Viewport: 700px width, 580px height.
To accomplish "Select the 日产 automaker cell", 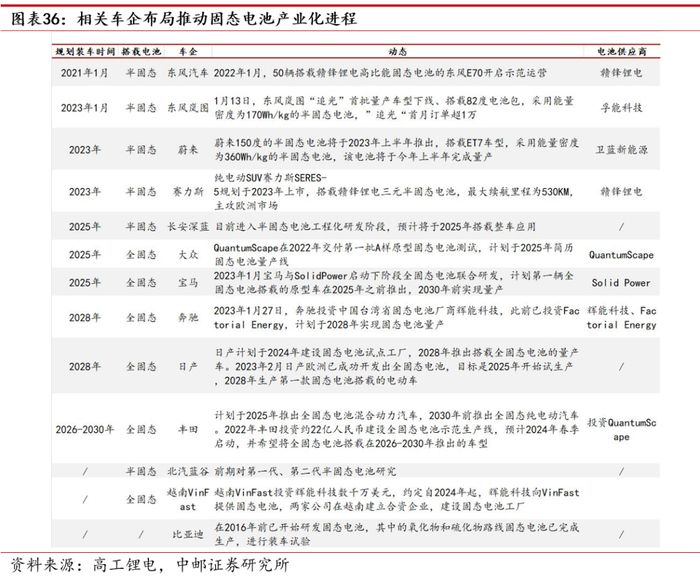I will [188, 367].
